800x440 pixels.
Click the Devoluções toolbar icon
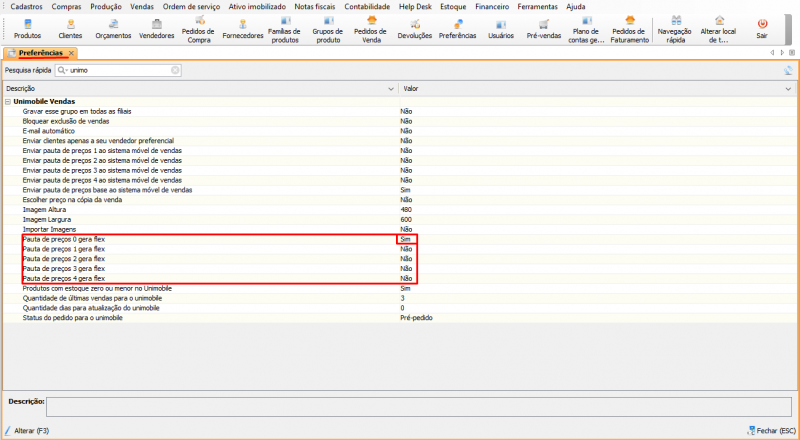[x=415, y=26]
